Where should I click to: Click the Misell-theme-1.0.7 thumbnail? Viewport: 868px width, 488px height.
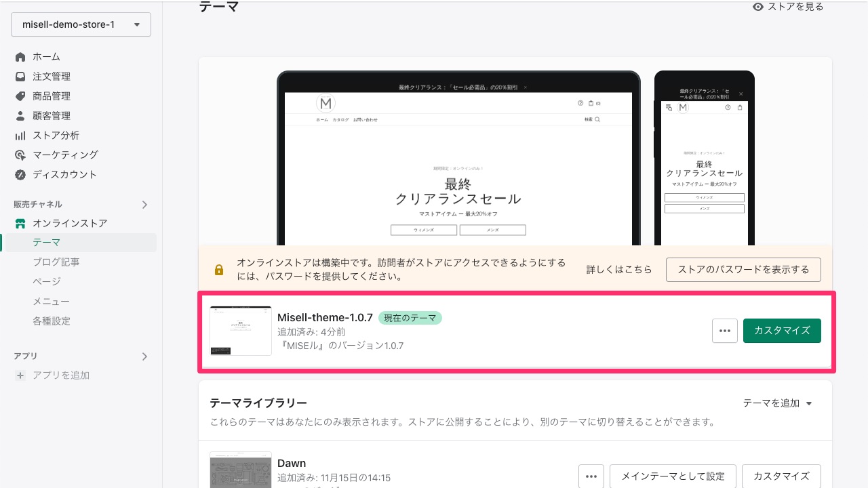tap(241, 331)
